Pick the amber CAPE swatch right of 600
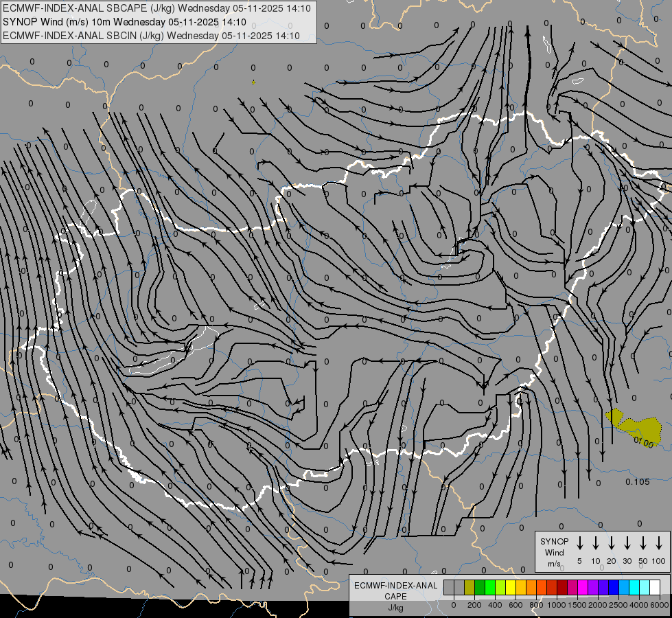 click(521, 587)
